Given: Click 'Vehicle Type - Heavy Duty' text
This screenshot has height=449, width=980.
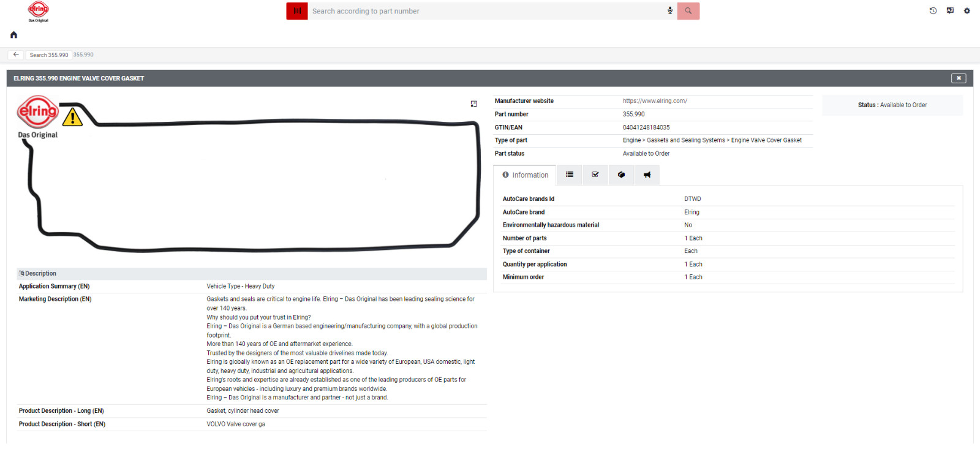Looking at the screenshot, I should (x=241, y=287).
